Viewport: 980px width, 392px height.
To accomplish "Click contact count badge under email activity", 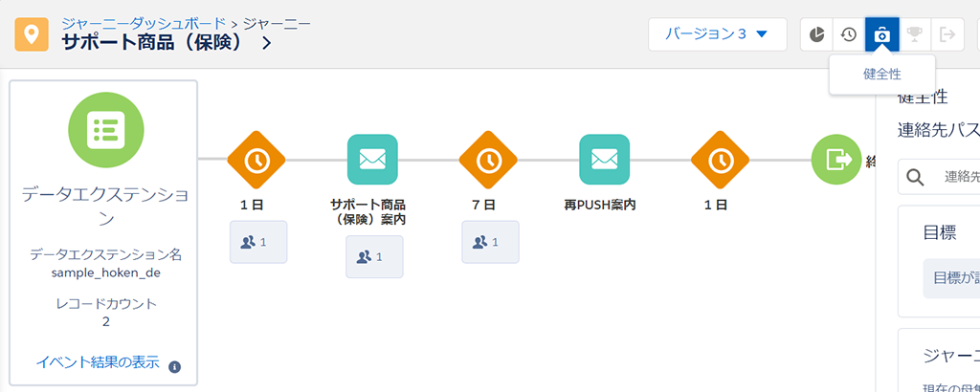I will click(374, 256).
